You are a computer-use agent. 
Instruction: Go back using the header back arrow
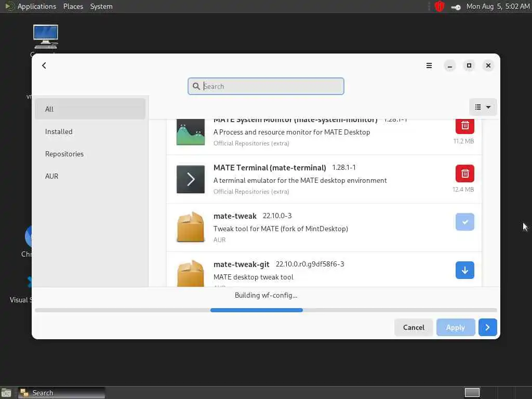click(44, 65)
